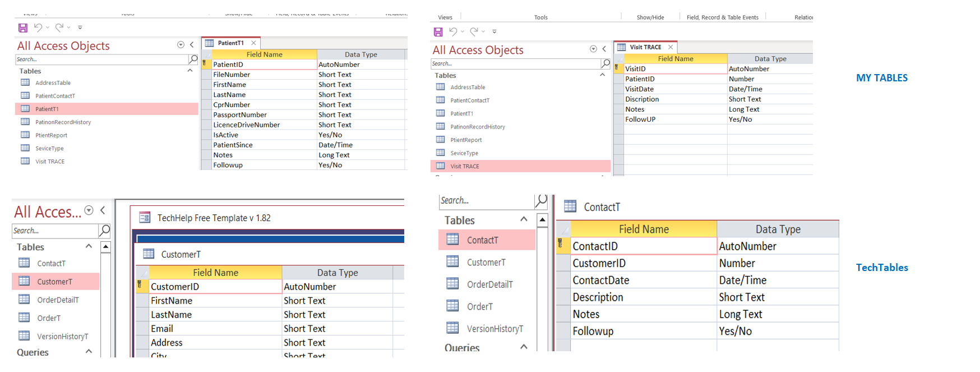Click the Email field name in CustomerT
The image size is (980, 372).
click(x=215, y=328)
